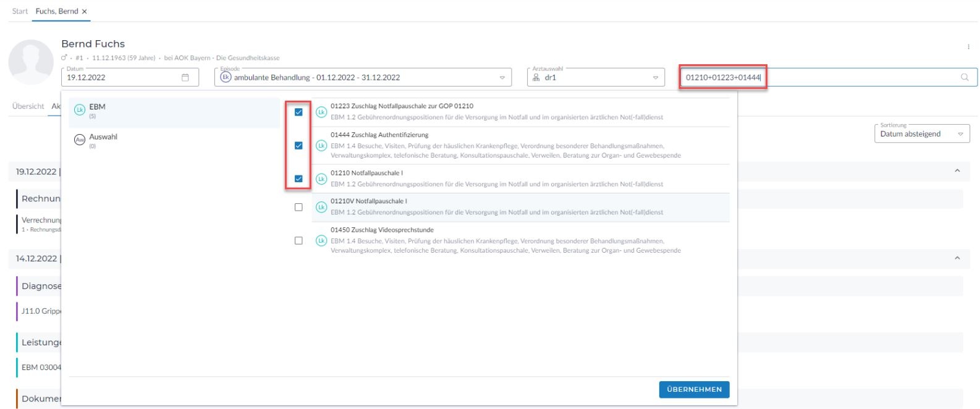The image size is (980, 409).
Task: Click the patient avatar picture
Action: (31, 62)
